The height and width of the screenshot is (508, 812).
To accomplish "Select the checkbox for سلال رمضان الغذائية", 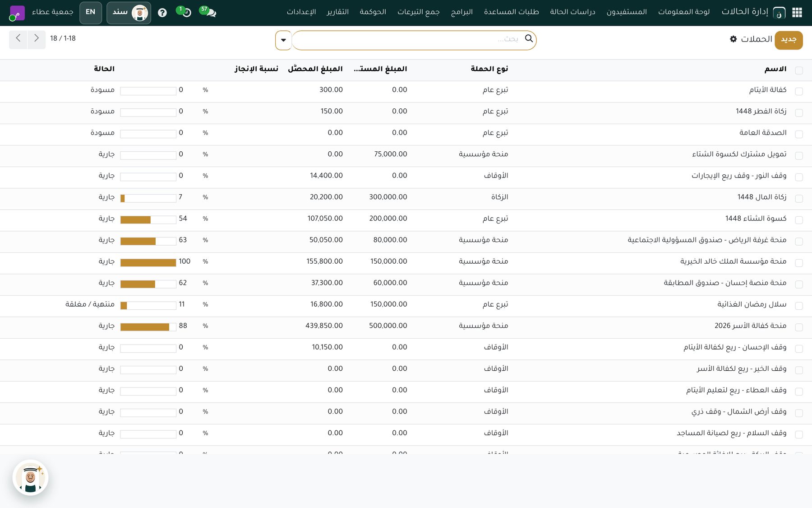I will pyautogui.click(x=799, y=306).
